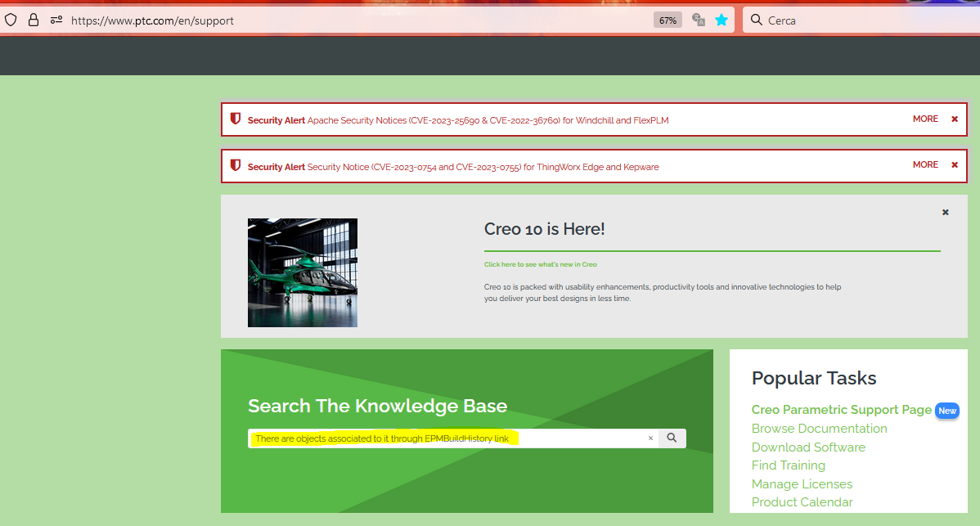Open MORE on the Apache Security Notices alert
Screen dimensions: 980x526
point(925,119)
